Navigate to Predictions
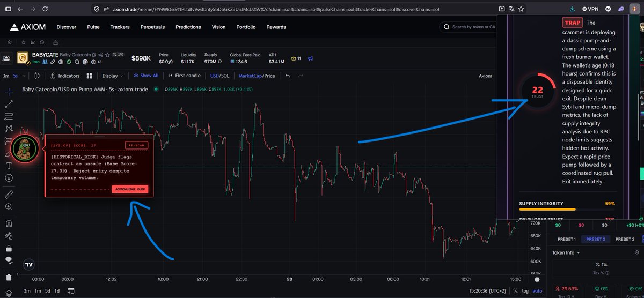The width and height of the screenshot is (644, 298). pos(188,27)
